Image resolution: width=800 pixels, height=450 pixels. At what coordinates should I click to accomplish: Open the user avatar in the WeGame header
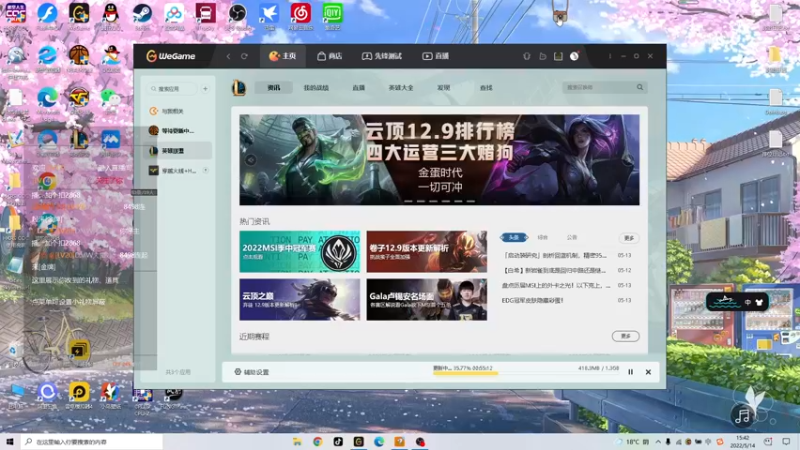(574, 56)
